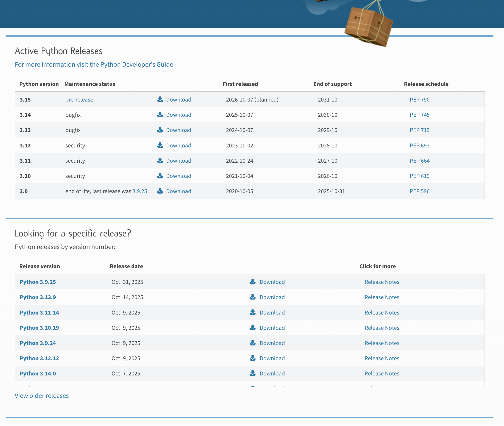View Release Notes for Python 3.12.12
504x426 pixels.
[382, 358]
